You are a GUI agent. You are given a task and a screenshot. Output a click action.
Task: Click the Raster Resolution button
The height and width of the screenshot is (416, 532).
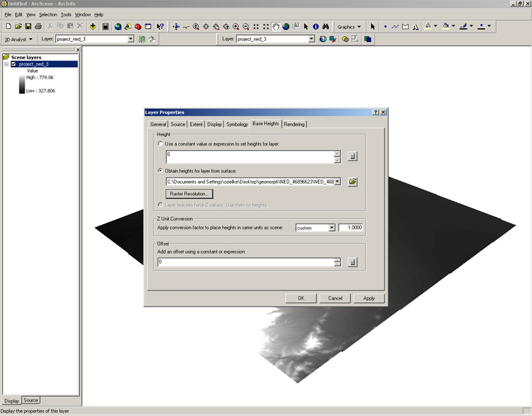pyautogui.click(x=190, y=194)
